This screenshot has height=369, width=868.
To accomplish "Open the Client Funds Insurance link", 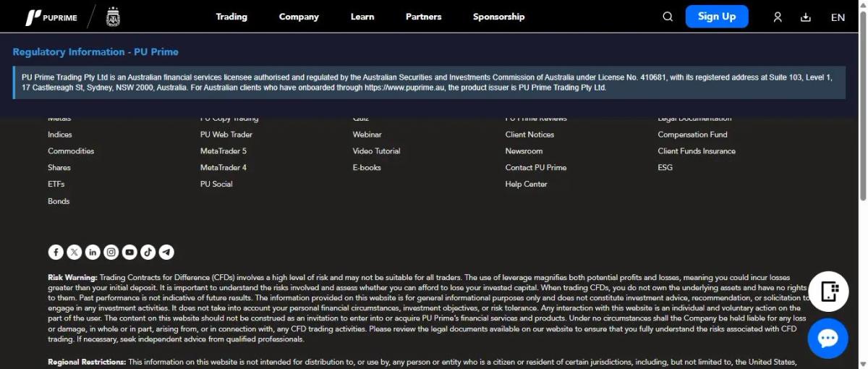I will click(697, 151).
